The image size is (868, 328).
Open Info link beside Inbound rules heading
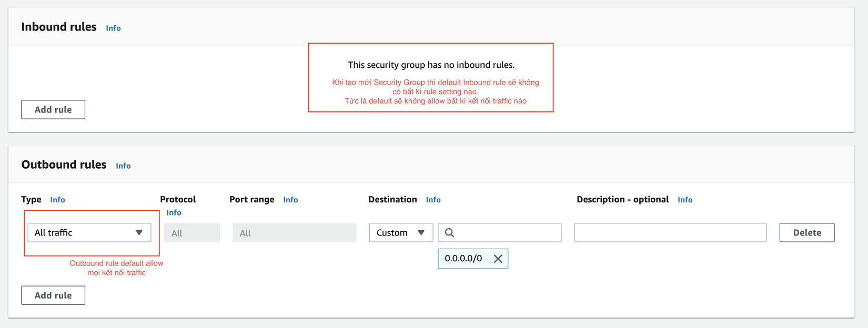tap(113, 28)
